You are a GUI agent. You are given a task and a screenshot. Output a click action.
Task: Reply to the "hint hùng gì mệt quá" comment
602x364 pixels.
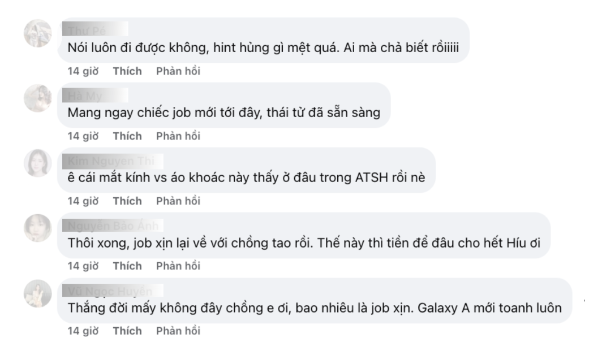pos(178,71)
